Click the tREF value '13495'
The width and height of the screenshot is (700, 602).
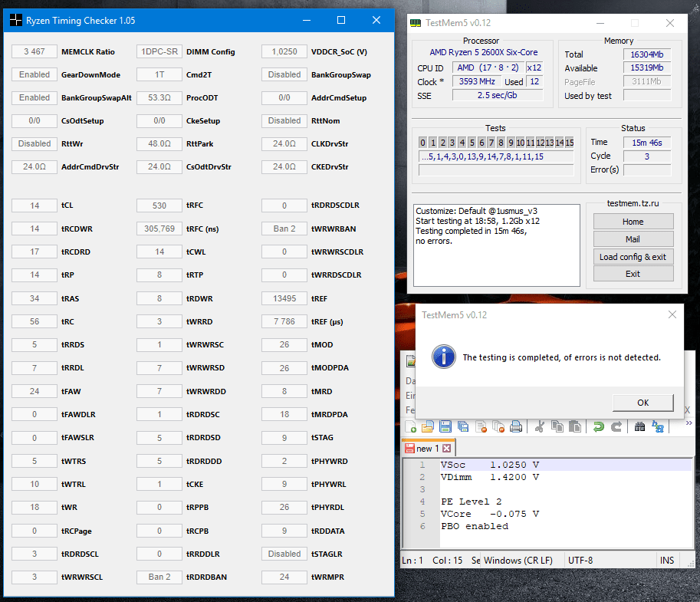click(284, 298)
